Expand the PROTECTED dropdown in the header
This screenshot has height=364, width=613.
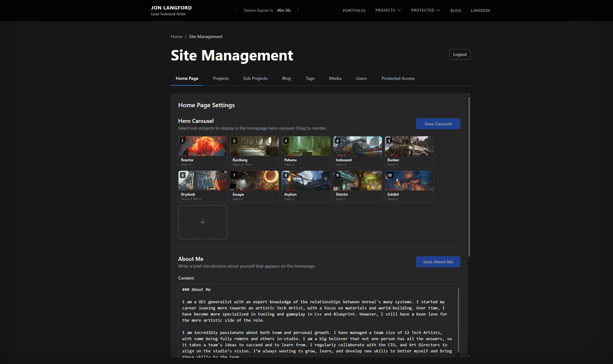tap(425, 10)
